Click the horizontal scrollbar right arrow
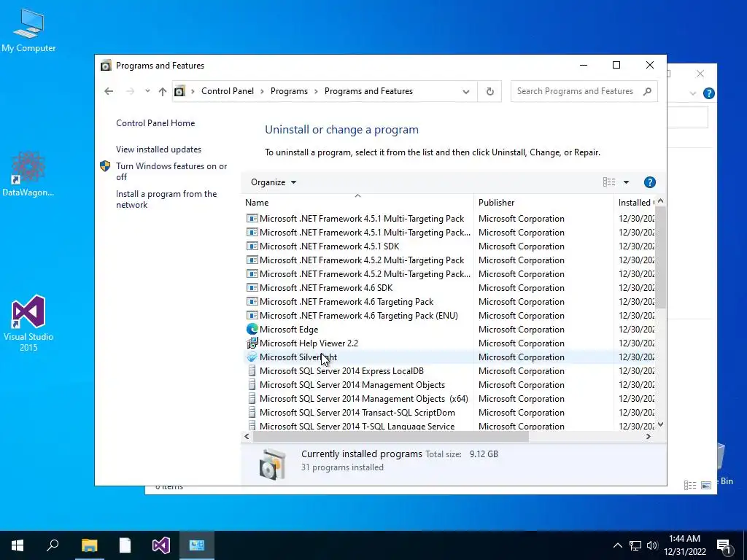The image size is (747, 560). pos(649,436)
